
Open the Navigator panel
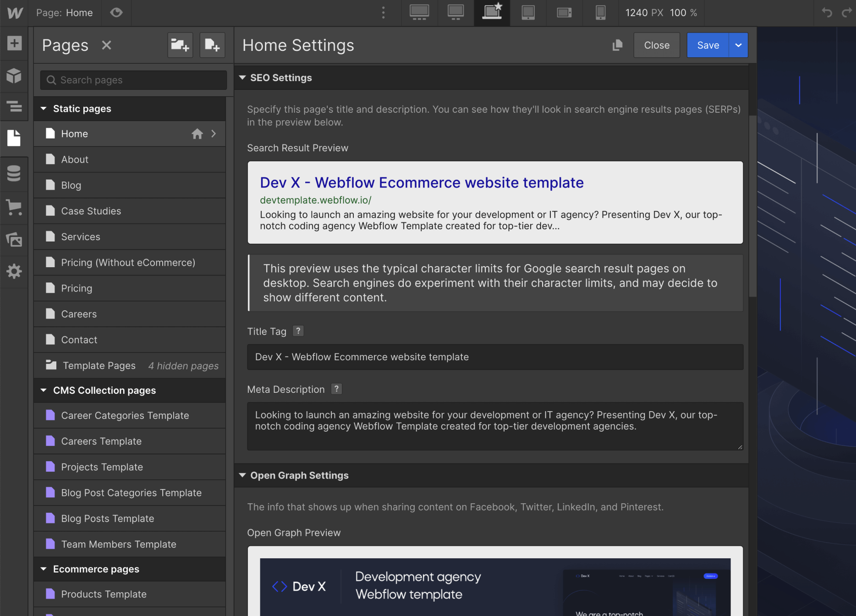[14, 107]
